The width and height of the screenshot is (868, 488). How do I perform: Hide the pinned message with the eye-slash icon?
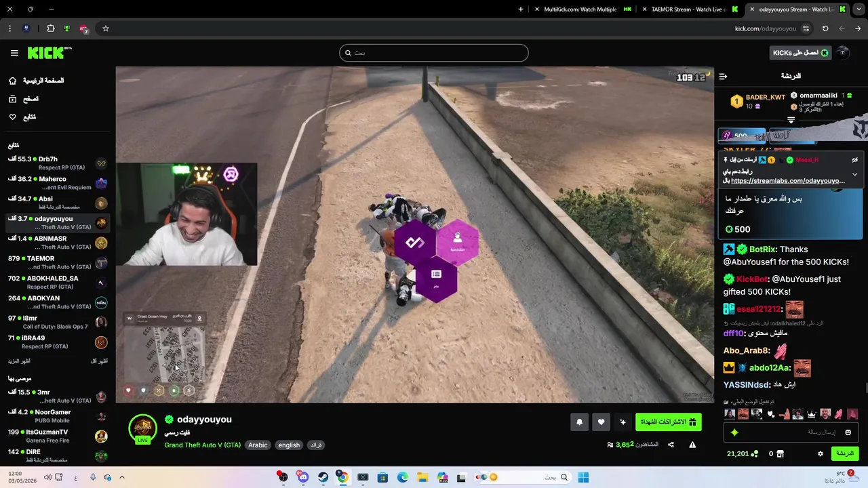(x=854, y=160)
